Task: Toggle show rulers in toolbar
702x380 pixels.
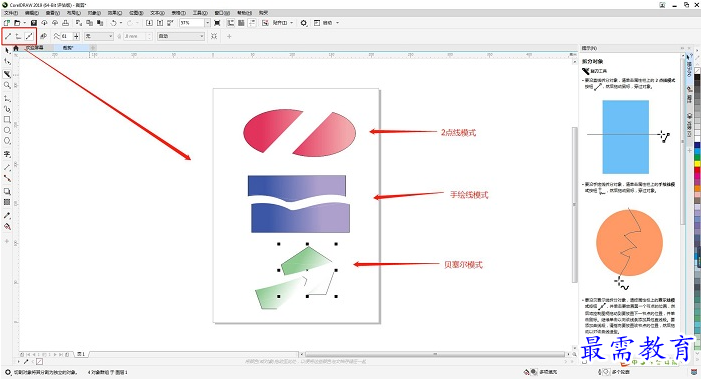Action: (231, 23)
